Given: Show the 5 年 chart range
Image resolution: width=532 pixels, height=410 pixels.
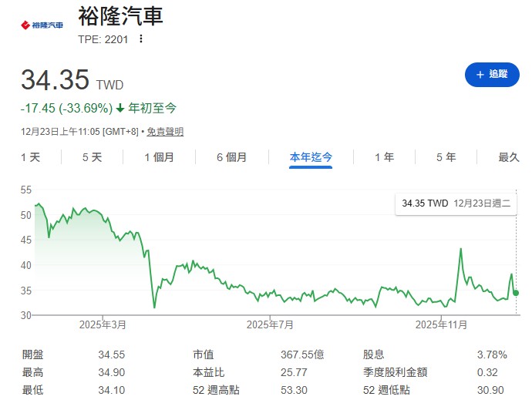Looking at the screenshot, I should pyautogui.click(x=446, y=157).
